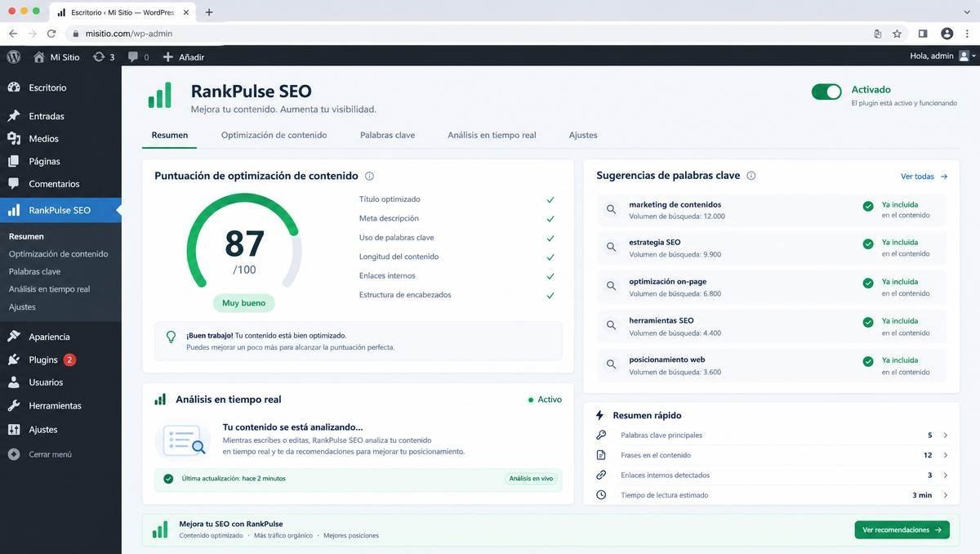Screen dimensions: 980x554
Task: Click green check for herramientas SEO
Action: click(868, 322)
